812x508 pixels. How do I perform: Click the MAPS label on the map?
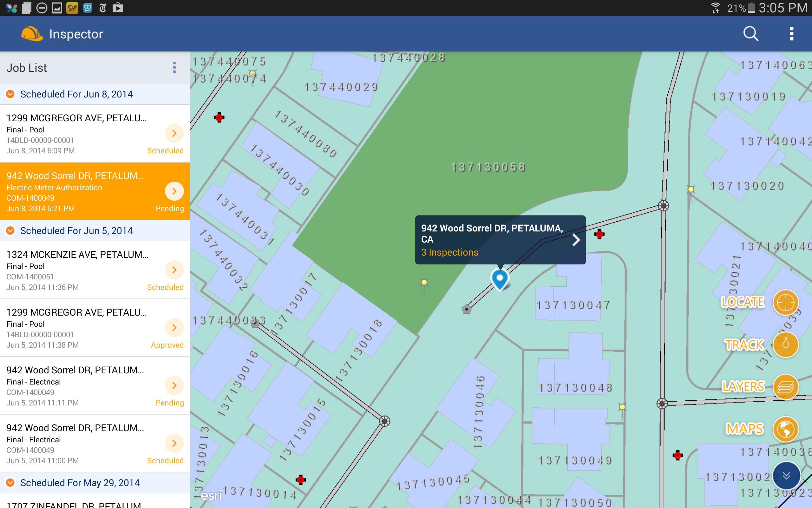coord(744,429)
